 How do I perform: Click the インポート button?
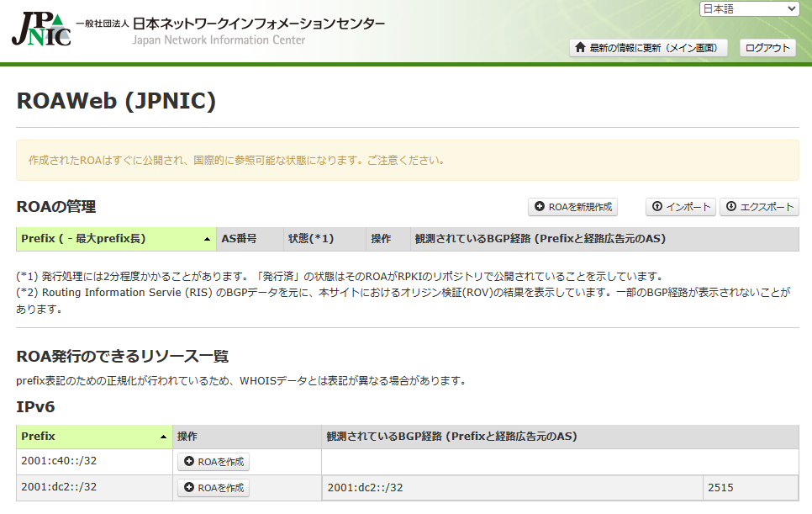tap(681, 207)
